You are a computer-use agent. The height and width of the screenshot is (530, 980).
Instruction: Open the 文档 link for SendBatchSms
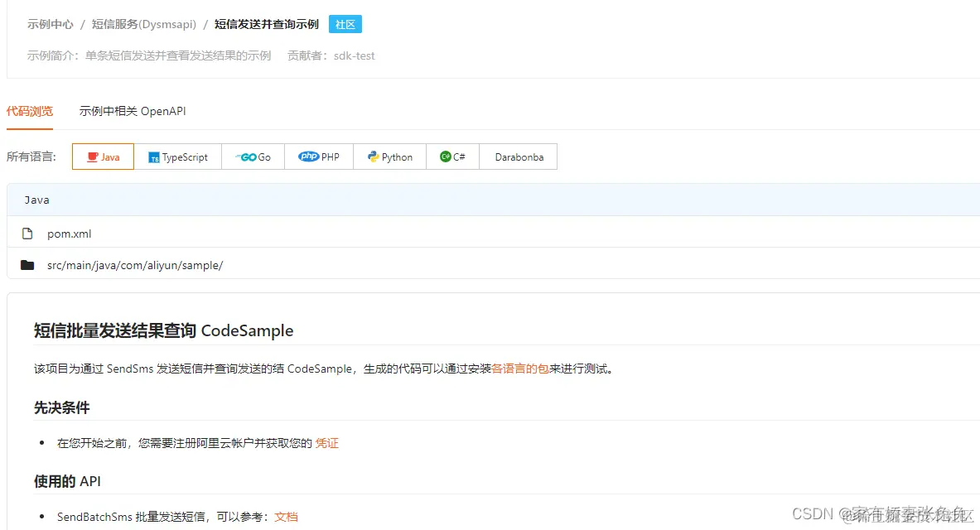tap(287, 517)
